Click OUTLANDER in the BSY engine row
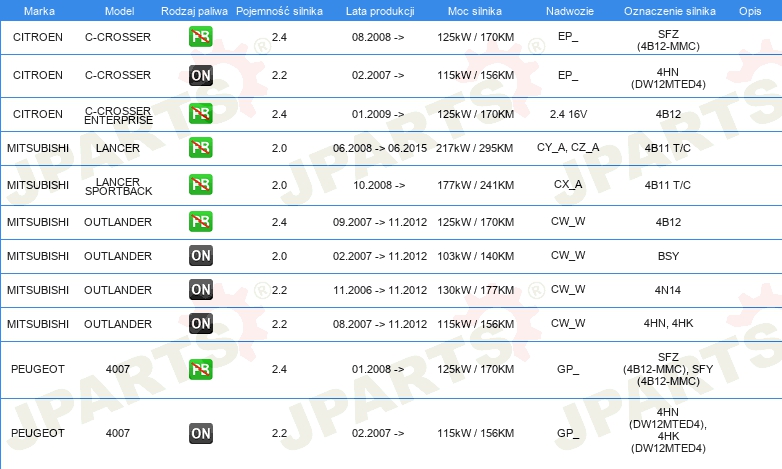 click(118, 256)
